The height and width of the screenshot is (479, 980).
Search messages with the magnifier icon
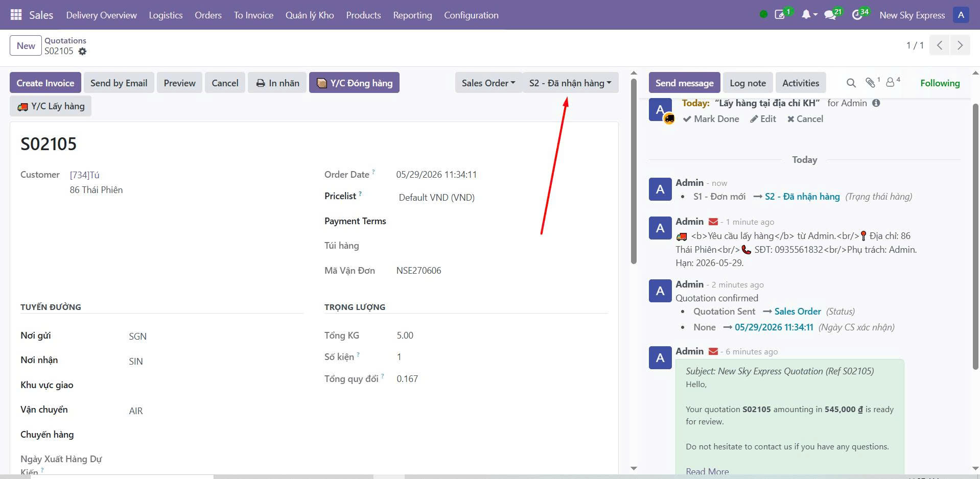[x=851, y=83]
